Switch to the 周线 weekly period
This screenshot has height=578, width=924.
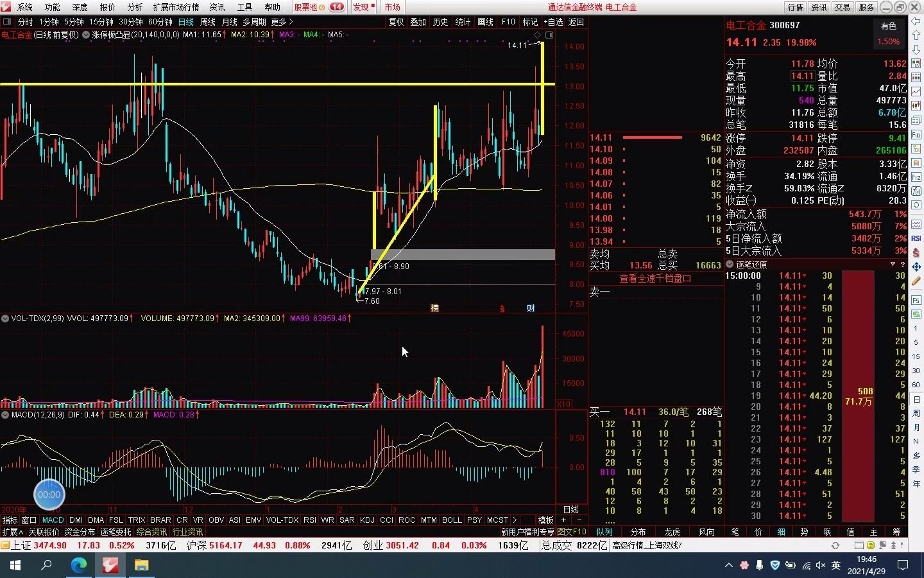coord(208,22)
